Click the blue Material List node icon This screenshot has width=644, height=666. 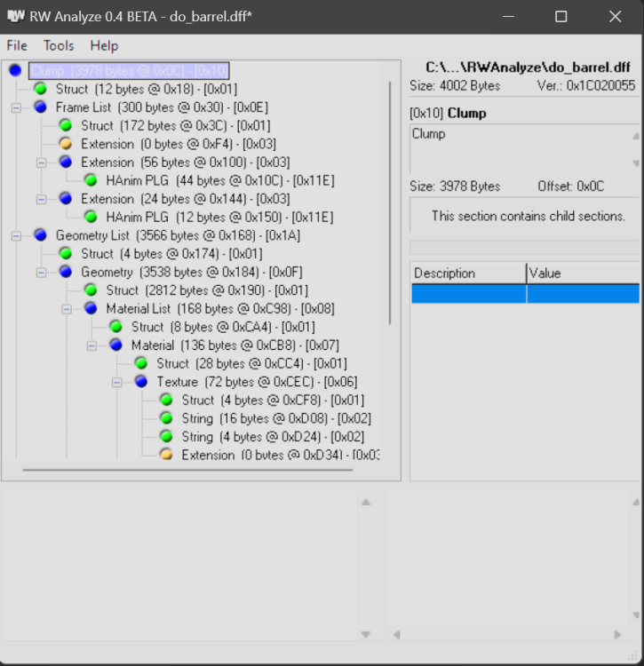[x=91, y=308]
